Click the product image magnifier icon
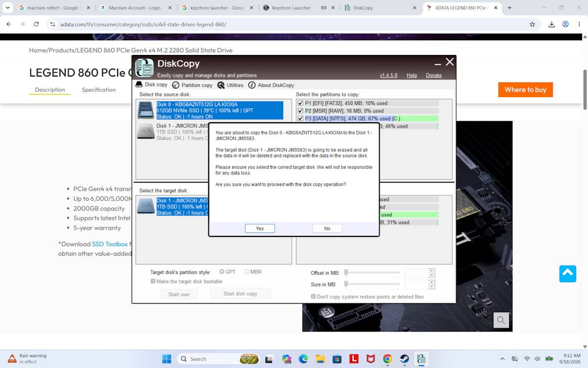588x368 pixels. click(501, 320)
